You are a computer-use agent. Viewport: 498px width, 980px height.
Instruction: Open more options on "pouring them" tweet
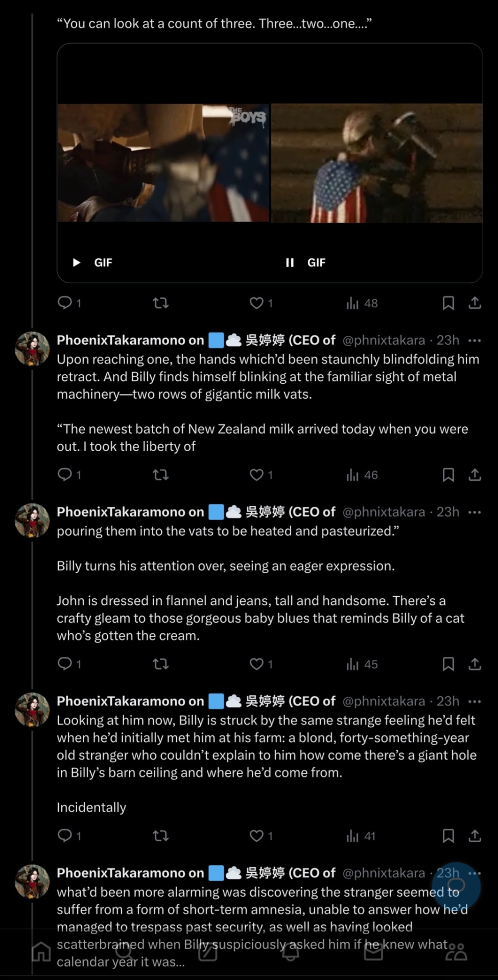click(475, 512)
